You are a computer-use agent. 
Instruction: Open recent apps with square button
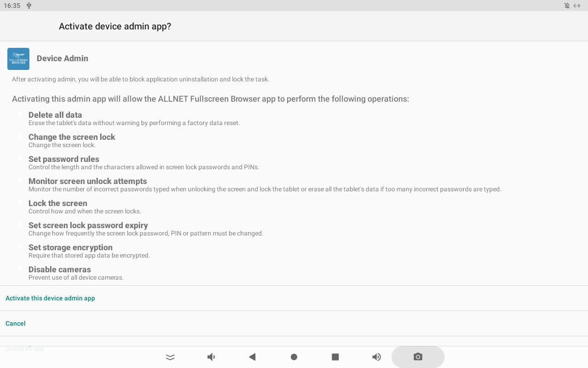[x=335, y=357]
